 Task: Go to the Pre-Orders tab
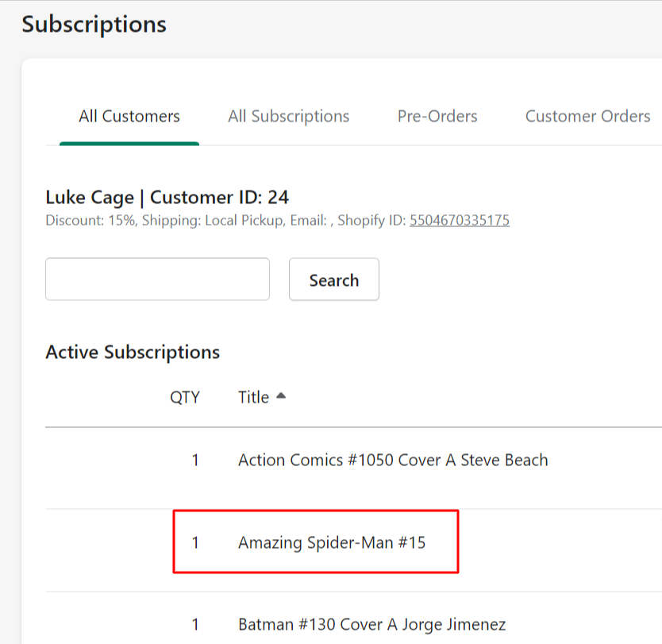click(x=437, y=117)
